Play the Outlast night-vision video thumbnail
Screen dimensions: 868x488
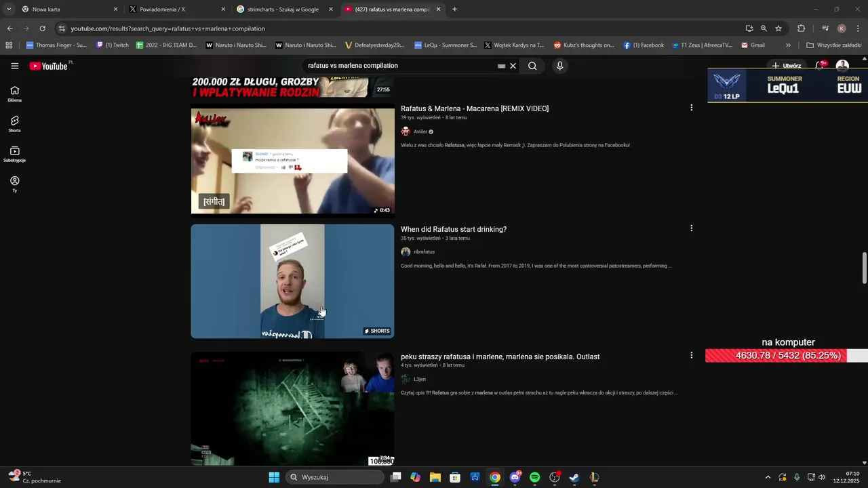click(x=292, y=408)
